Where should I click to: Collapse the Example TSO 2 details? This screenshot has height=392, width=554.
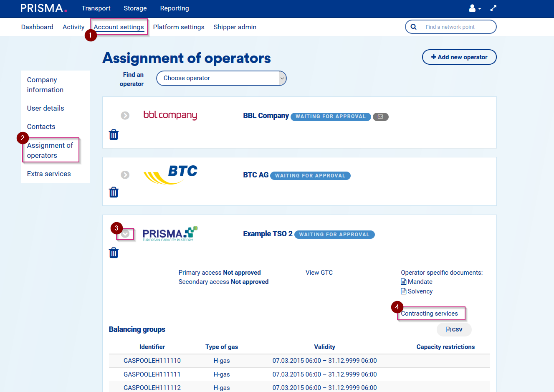coord(125,234)
